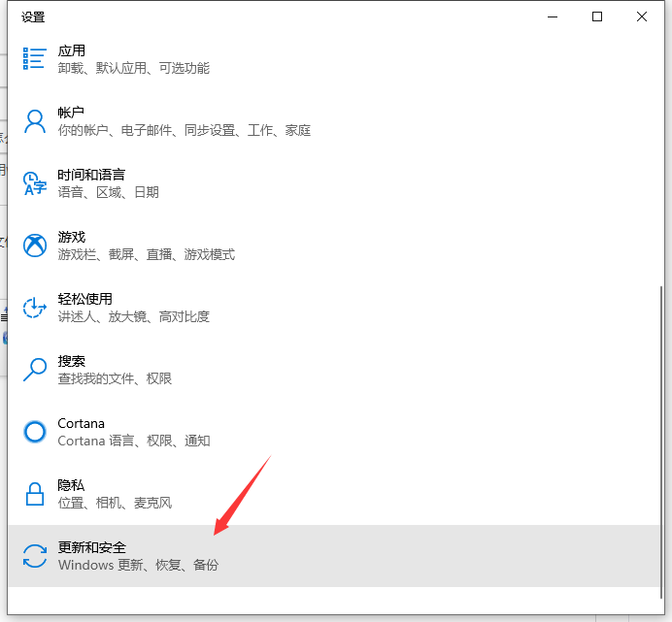Click the Cortana circle icon

point(35,432)
